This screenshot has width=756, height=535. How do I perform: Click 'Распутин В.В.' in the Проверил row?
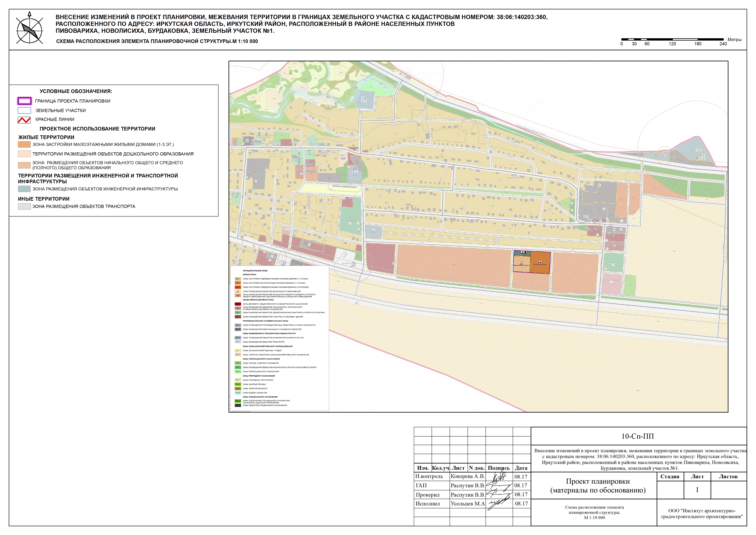click(x=468, y=495)
